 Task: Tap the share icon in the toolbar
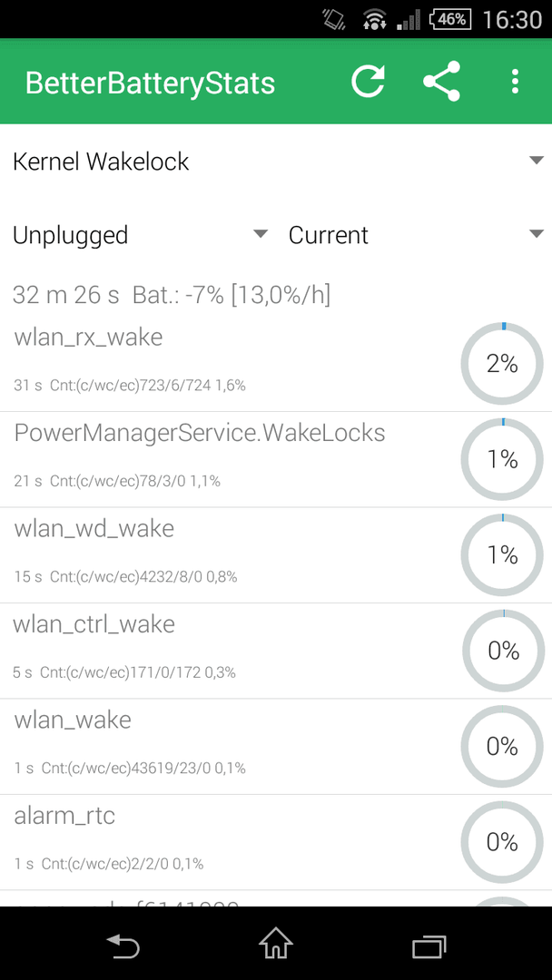click(441, 82)
